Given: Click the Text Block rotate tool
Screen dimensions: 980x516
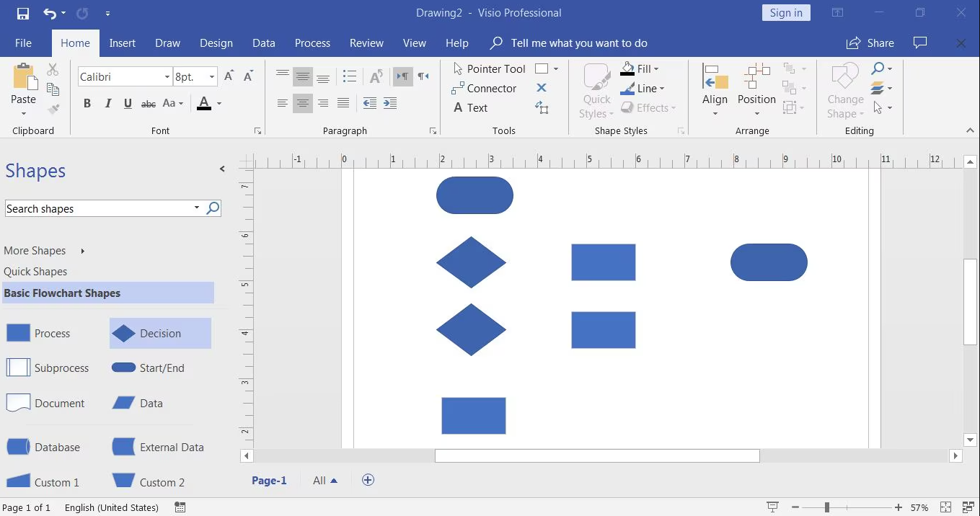Looking at the screenshot, I should pos(542,108).
